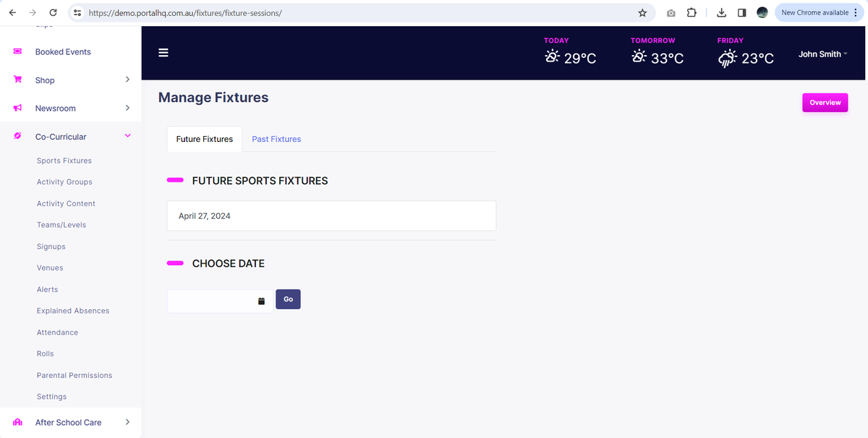Open Chrome's extensions puzzle icon
The height and width of the screenshot is (438, 868).
click(x=691, y=12)
